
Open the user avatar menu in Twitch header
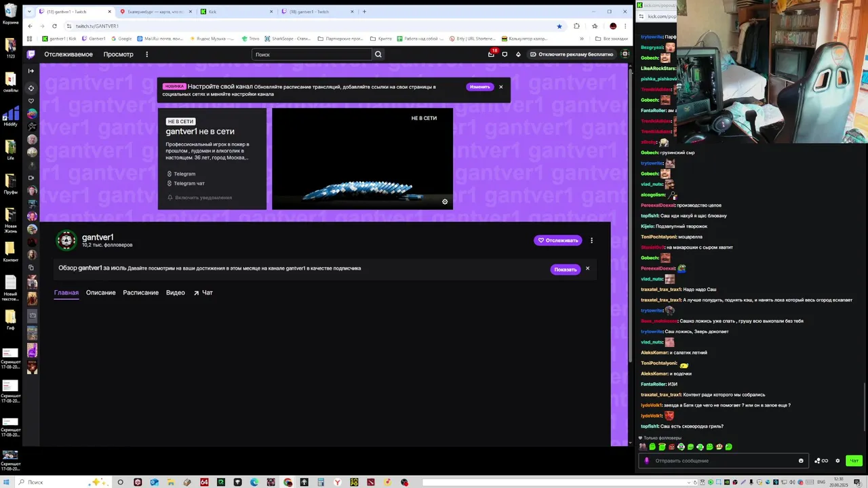pos(625,54)
